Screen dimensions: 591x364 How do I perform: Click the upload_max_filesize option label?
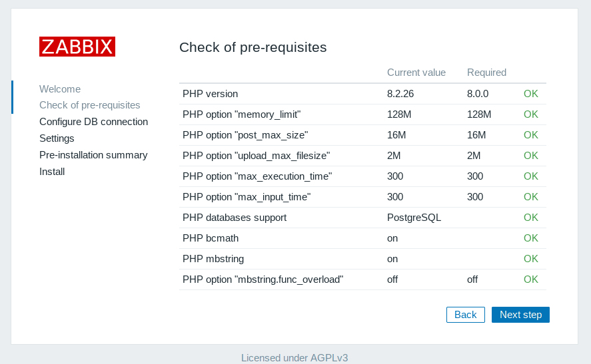coord(256,156)
